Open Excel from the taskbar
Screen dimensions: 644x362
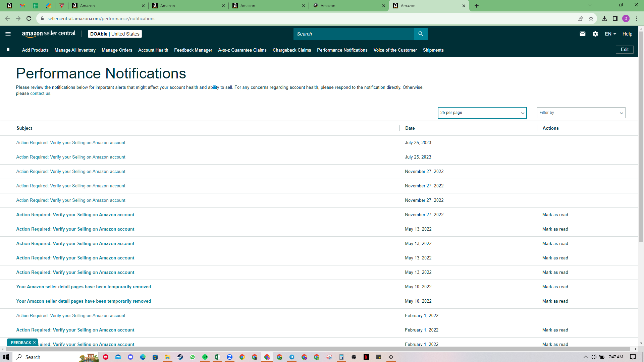[217, 357]
